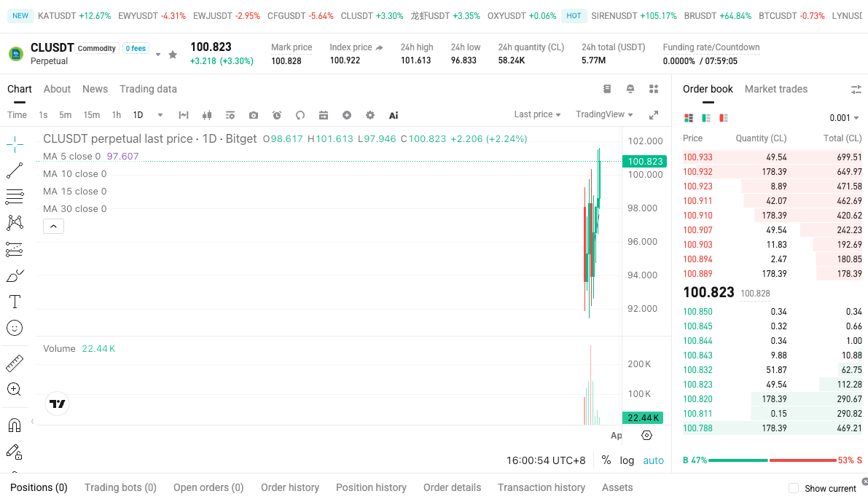868x499 pixels.
Task: Open the Brush drawing tool
Action: coord(14,275)
